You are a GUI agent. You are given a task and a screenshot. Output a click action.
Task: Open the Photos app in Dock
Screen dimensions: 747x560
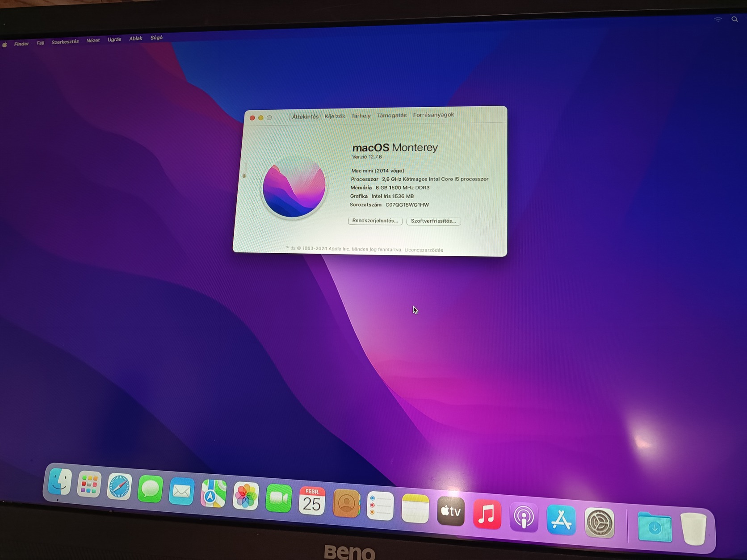tap(246, 496)
